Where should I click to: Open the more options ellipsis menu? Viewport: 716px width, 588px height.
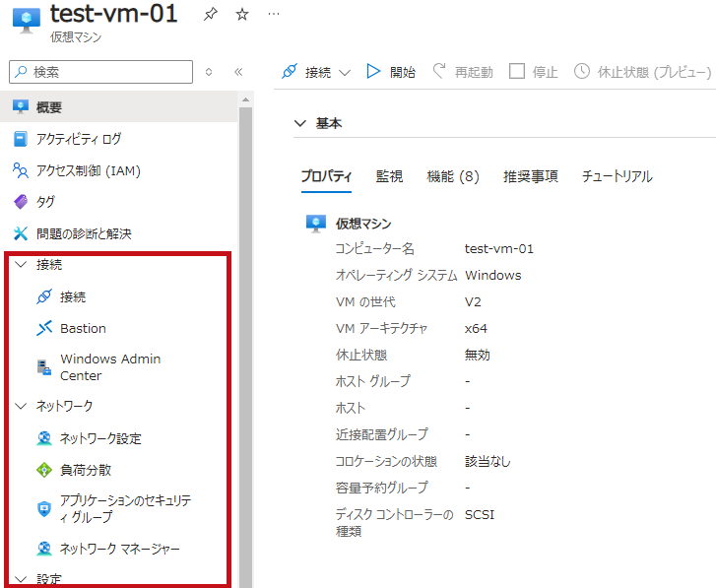274,14
